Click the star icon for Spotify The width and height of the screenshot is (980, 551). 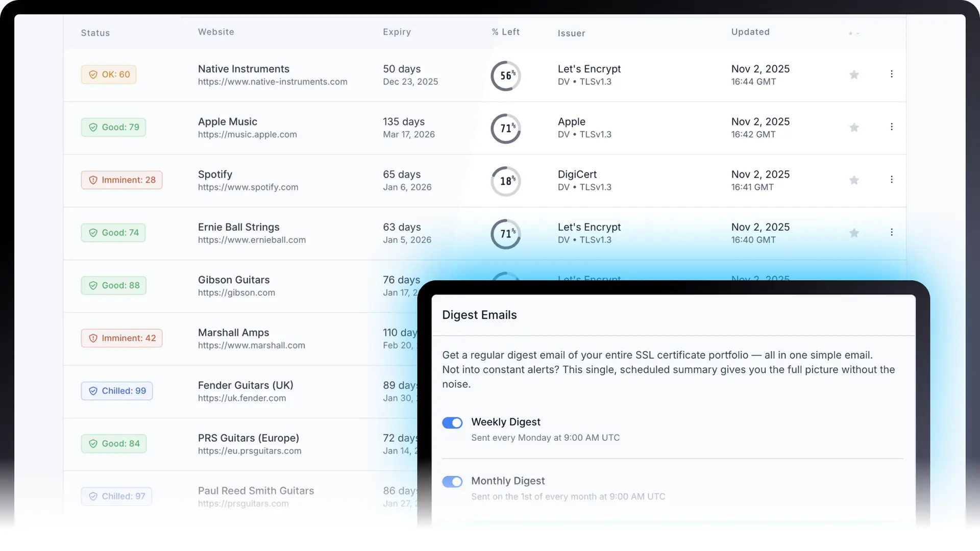[854, 180]
